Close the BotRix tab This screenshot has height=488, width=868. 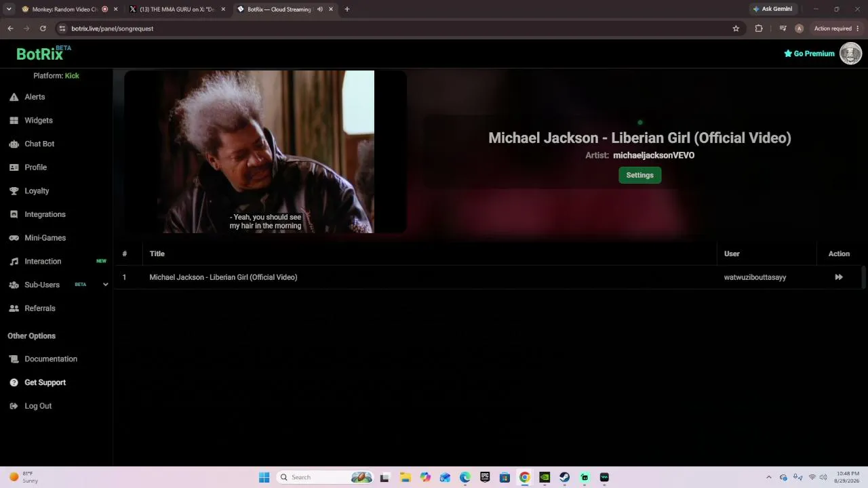point(331,9)
